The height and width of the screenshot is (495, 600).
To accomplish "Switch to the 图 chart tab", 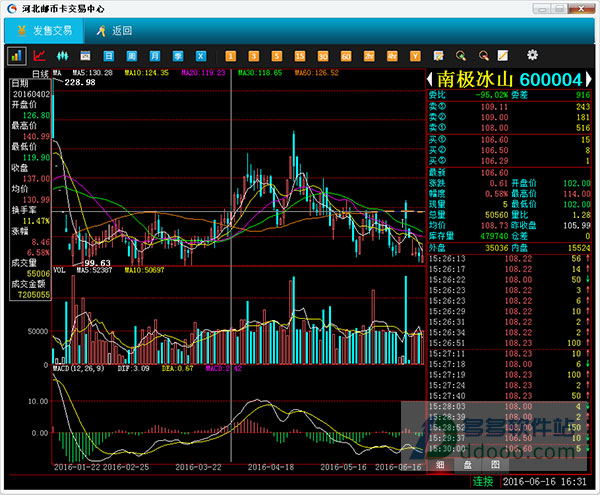I will coord(495,465).
